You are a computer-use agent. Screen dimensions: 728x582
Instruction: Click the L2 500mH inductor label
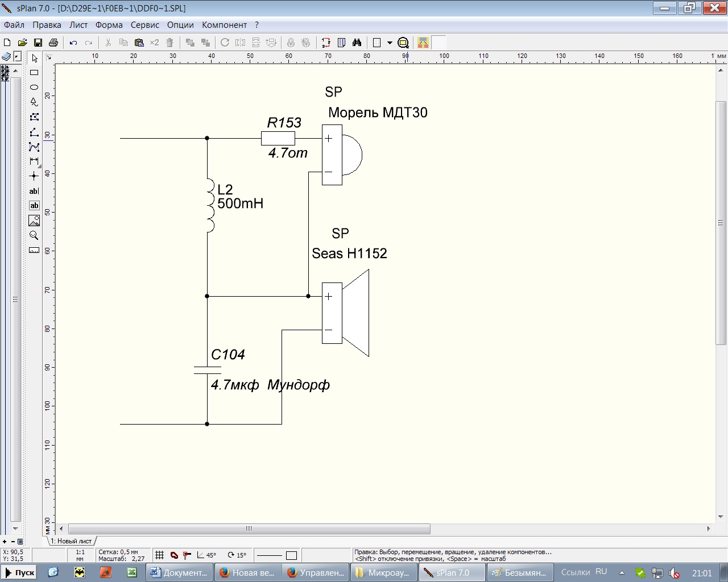click(240, 197)
